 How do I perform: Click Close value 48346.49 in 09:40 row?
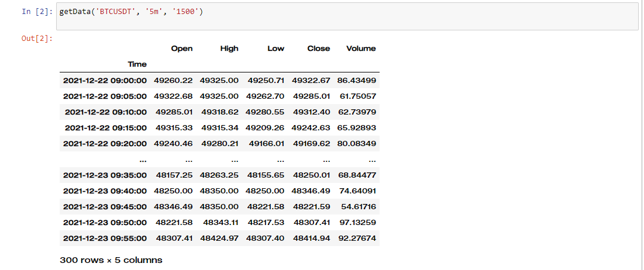point(311,191)
